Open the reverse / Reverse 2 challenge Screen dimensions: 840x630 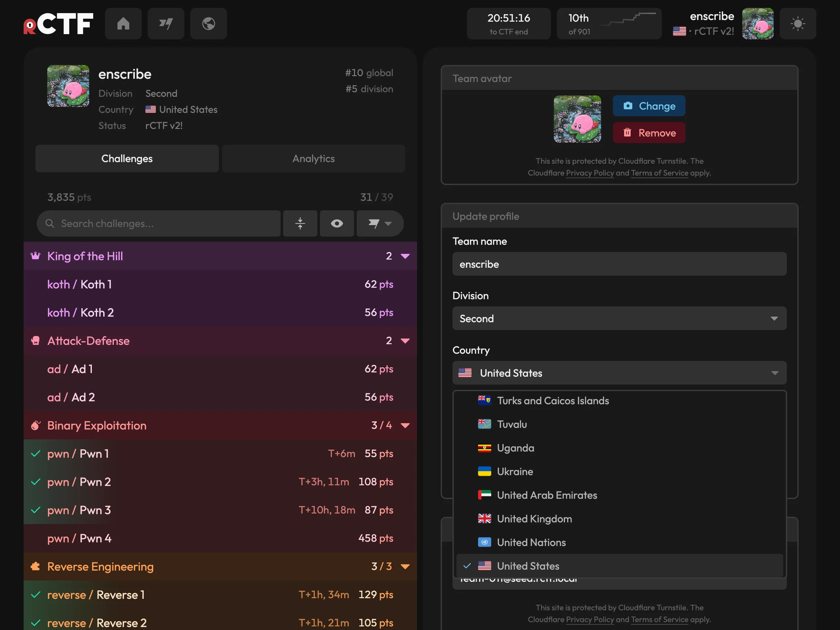tap(220, 620)
